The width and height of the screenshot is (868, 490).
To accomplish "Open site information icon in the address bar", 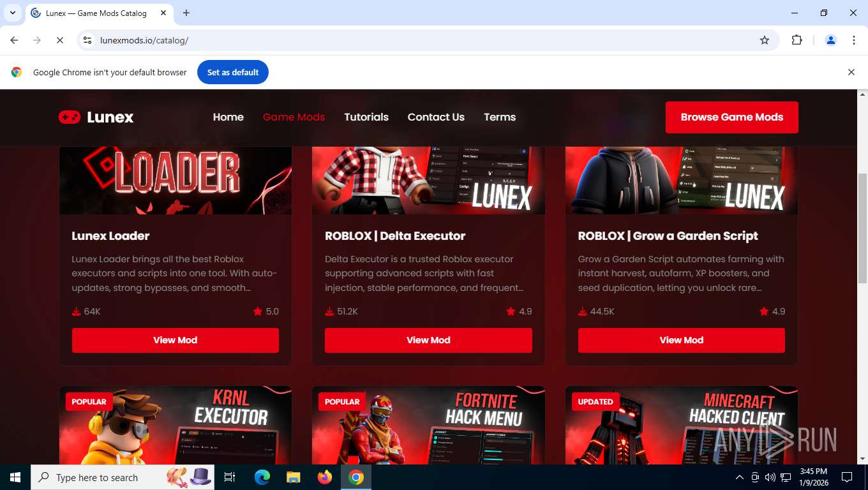I will coord(87,40).
